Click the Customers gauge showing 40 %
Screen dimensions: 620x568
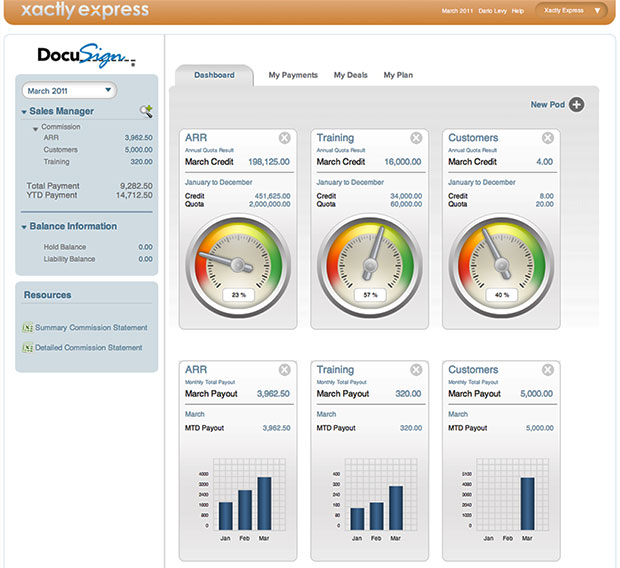501,265
